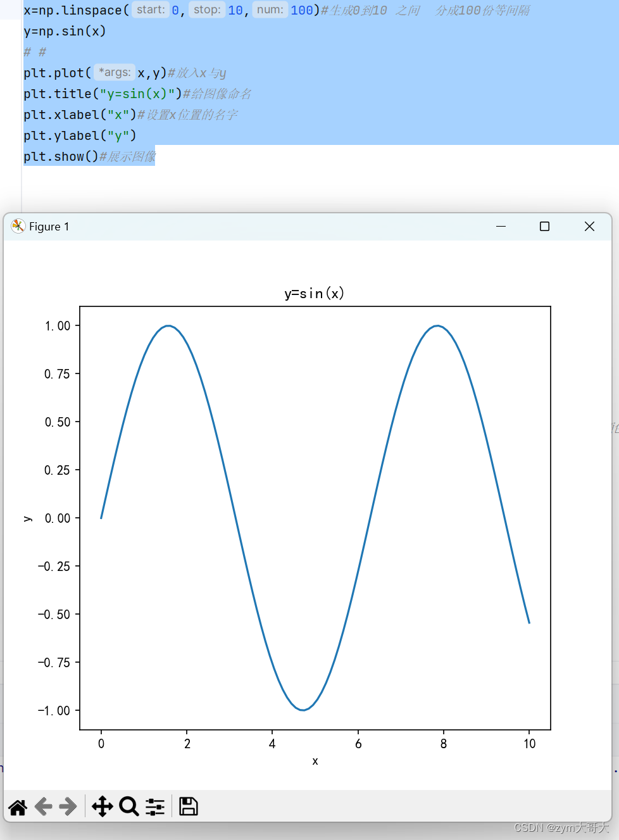The width and height of the screenshot is (619, 840).
Task: Click the matplotlib logo in the title bar
Action: click(x=18, y=226)
